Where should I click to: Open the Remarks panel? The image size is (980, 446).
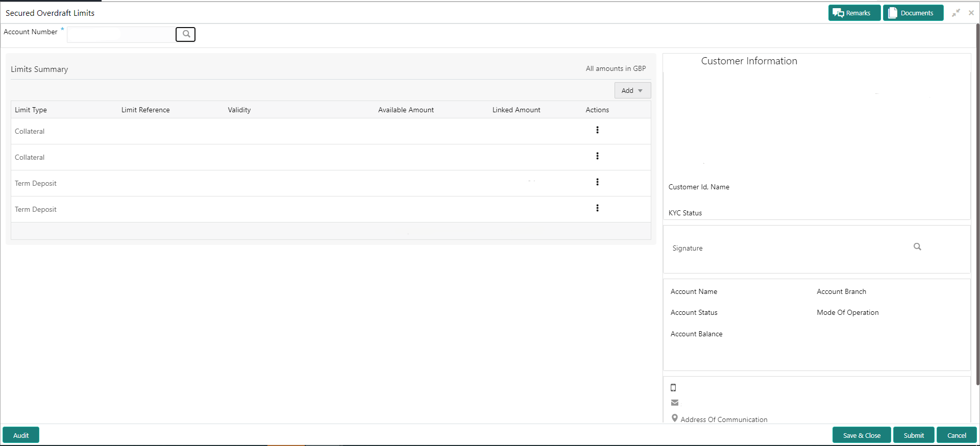[x=854, y=13]
